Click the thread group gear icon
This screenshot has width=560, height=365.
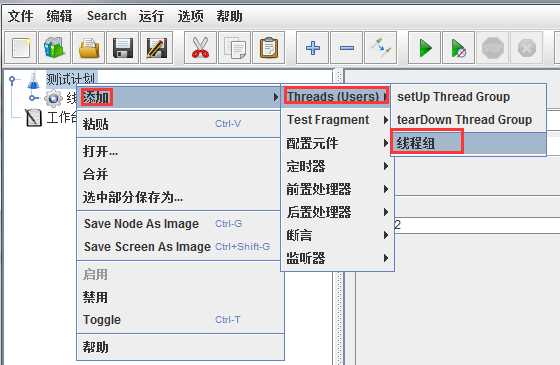pyautogui.click(x=53, y=98)
